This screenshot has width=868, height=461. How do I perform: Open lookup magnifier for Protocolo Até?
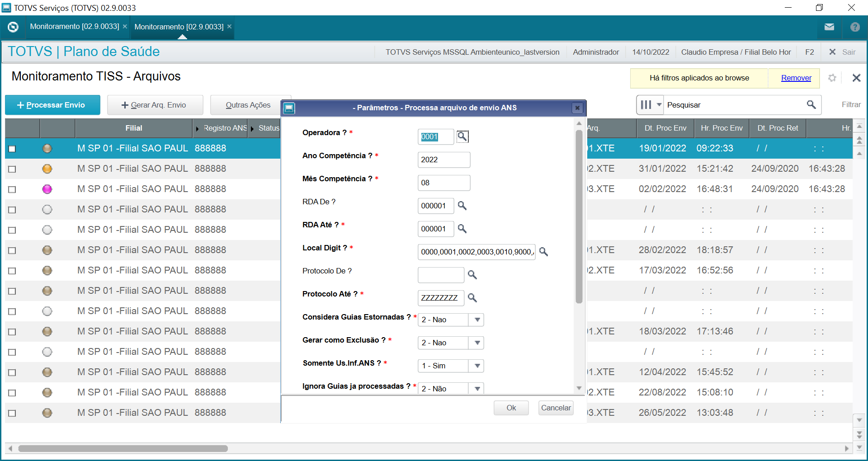(x=472, y=298)
